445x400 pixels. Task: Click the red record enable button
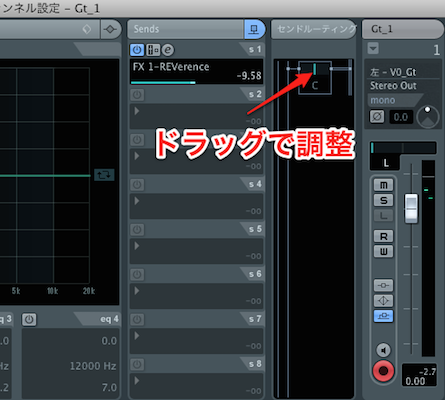click(383, 371)
